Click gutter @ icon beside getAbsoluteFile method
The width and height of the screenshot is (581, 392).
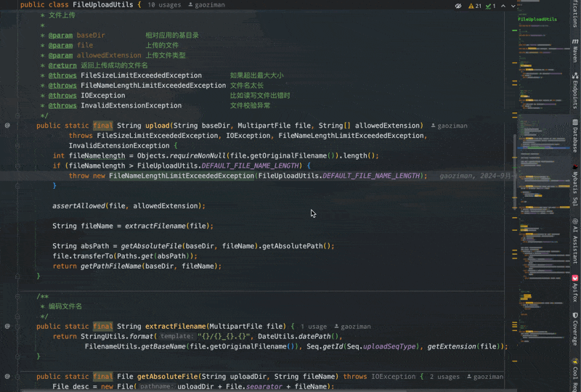coord(7,376)
